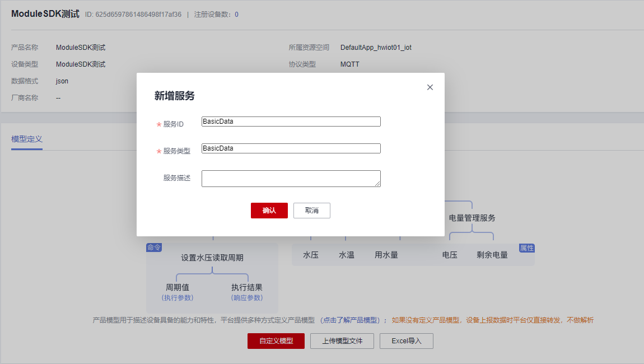The image size is (644, 364).
Task: Click the 命令 badge on the model diagram
Action: [x=154, y=246]
